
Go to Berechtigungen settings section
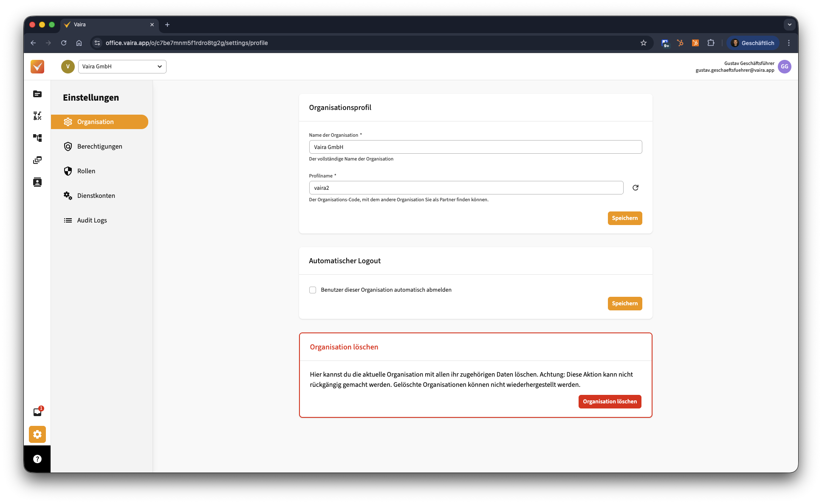(99, 146)
